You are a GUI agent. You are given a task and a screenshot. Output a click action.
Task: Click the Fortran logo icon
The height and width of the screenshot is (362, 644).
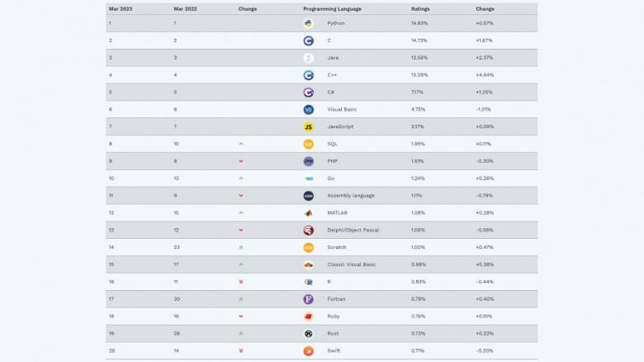pyautogui.click(x=308, y=299)
